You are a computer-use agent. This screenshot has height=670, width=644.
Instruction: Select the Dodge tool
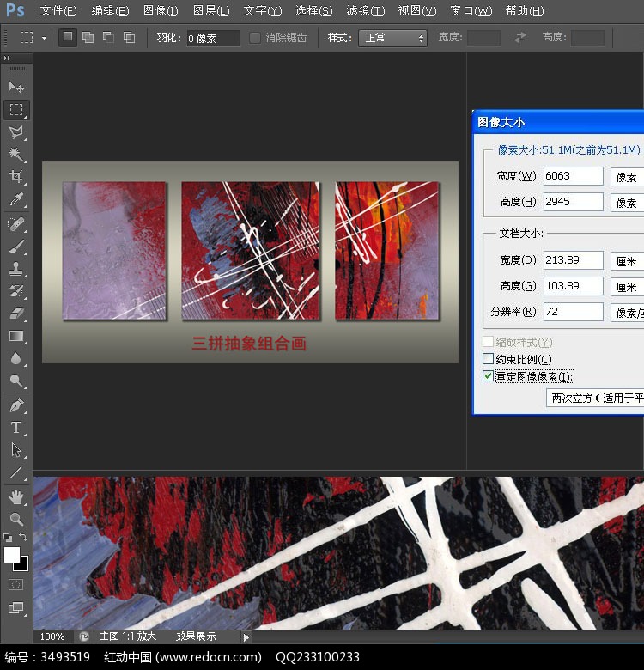click(16, 381)
